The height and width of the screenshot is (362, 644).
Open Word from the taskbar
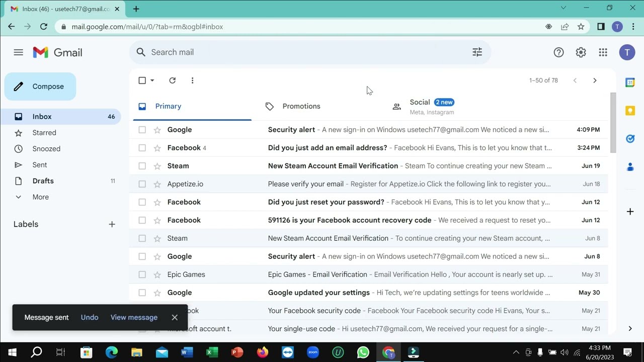[x=187, y=352]
